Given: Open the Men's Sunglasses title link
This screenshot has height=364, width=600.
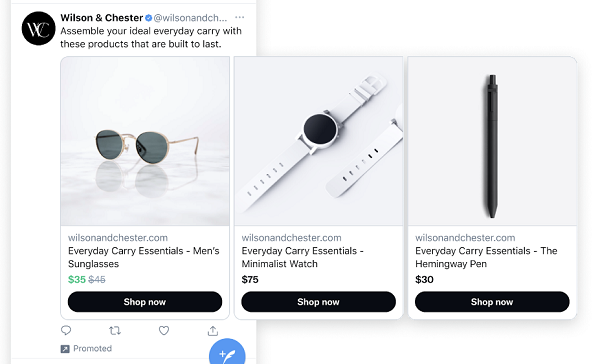Looking at the screenshot, I should pos(143,257).
